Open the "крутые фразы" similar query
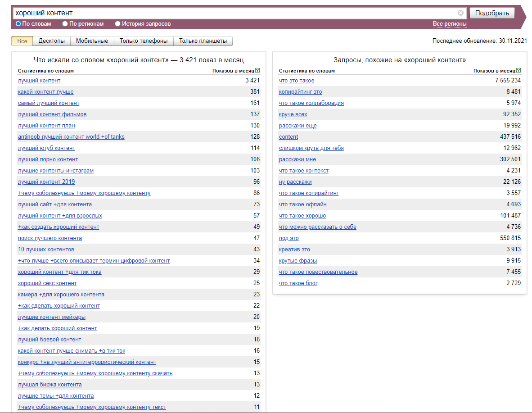This screenshot has width=532, height=413. [x=298, y=260]
